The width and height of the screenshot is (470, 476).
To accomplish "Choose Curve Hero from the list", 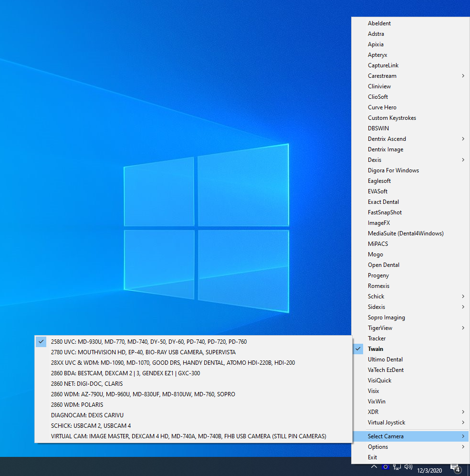I will pos(410,107).
